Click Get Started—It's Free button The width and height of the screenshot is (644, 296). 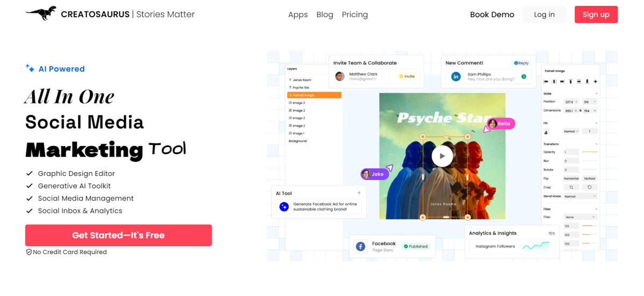point(119,235)
